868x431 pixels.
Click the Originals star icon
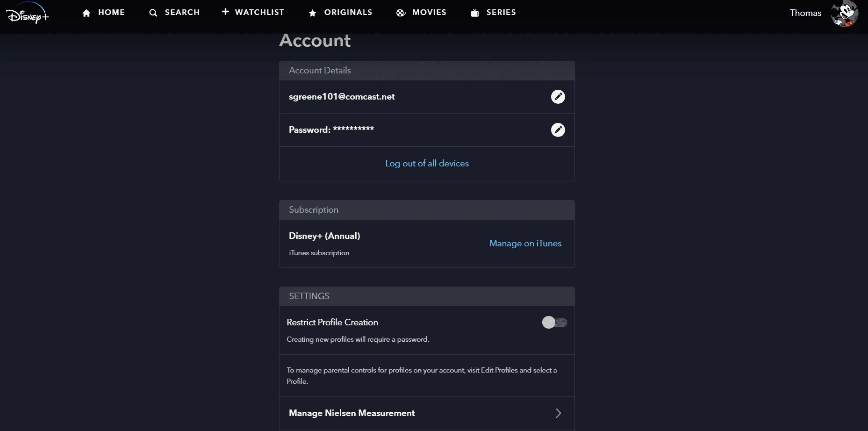click(312, 13)
